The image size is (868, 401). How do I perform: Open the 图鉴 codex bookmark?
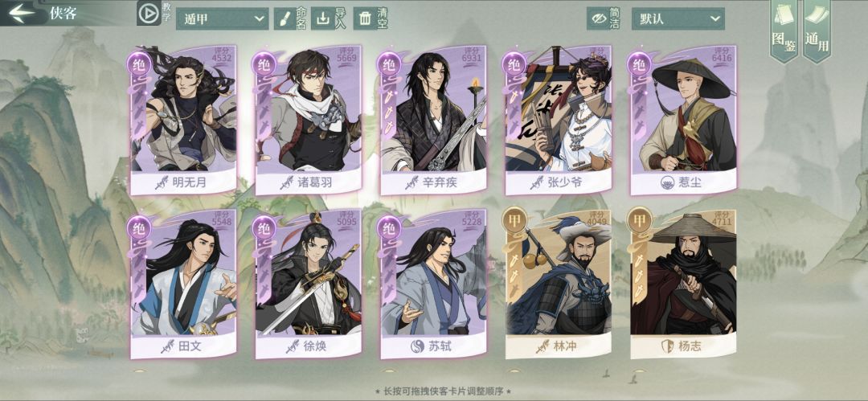(784, 31)
